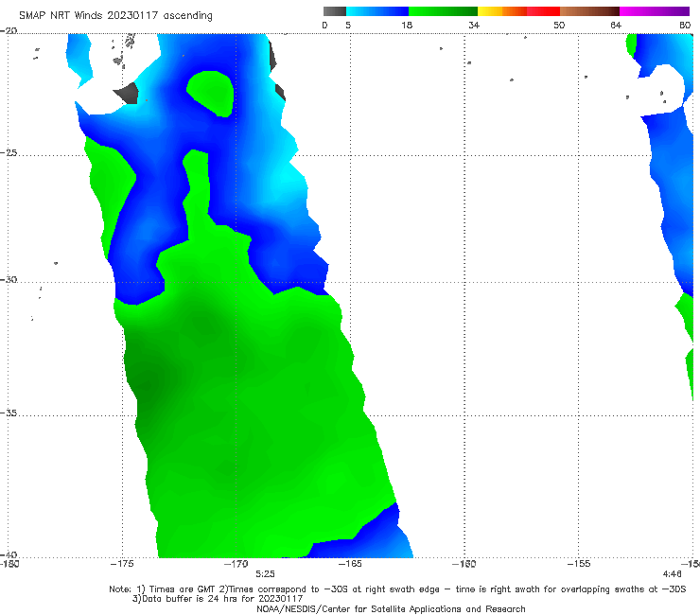This screenshot has width=700, height=615.
Task: Click the color scale label "5"
Action: (x=348, y=26)
